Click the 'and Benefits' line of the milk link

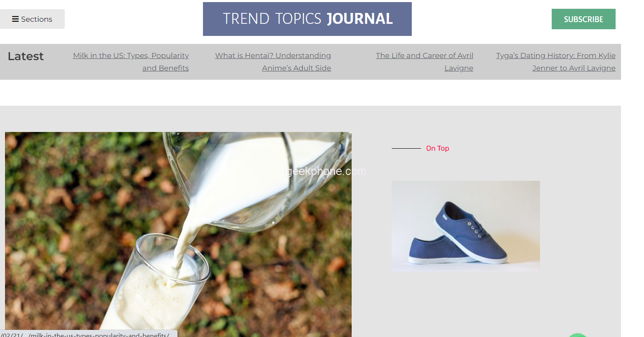point(165,68)
